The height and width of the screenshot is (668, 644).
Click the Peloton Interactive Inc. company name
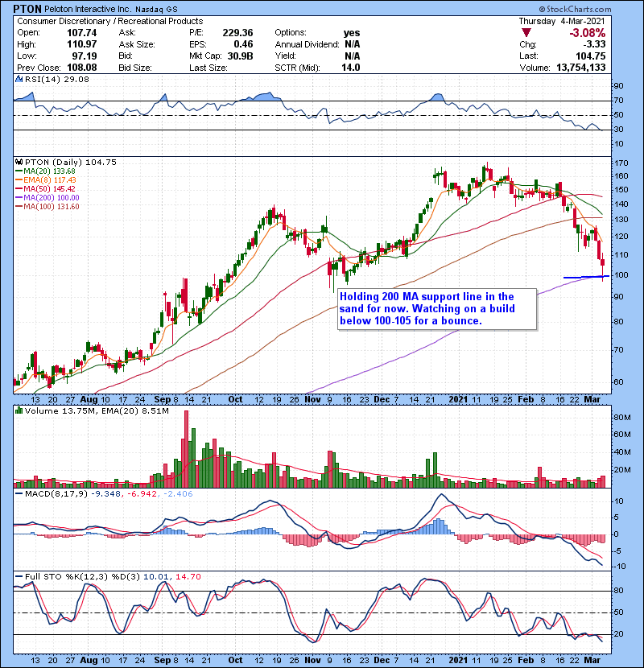pyautogui.click(x=88, y=9)
